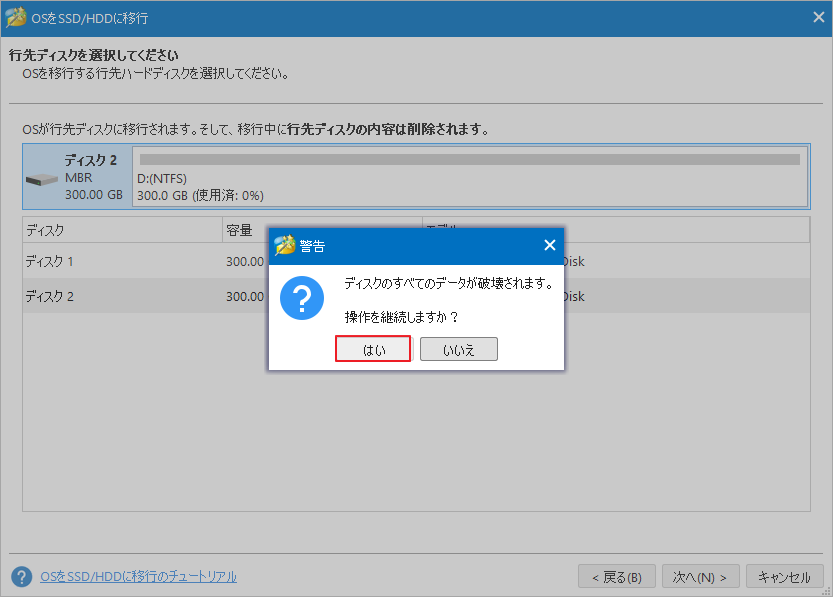Select the D:(NTFS) partition bar
The width and height of the screenshot is (833, 597).
coord(470,162)
